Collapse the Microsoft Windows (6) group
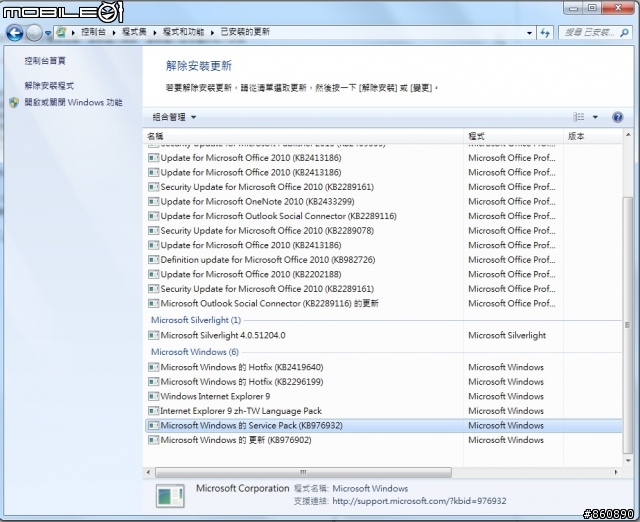The image size is (640, 522). tap(195, 352)
